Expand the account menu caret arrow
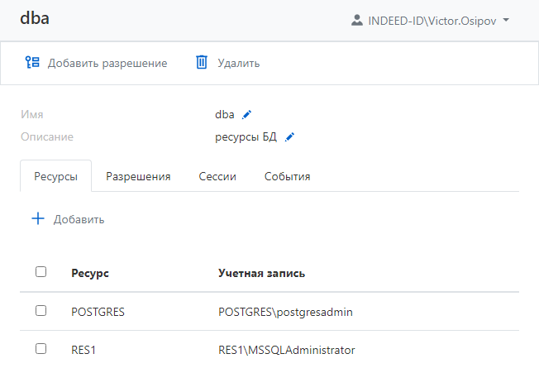 pos(506,19)
